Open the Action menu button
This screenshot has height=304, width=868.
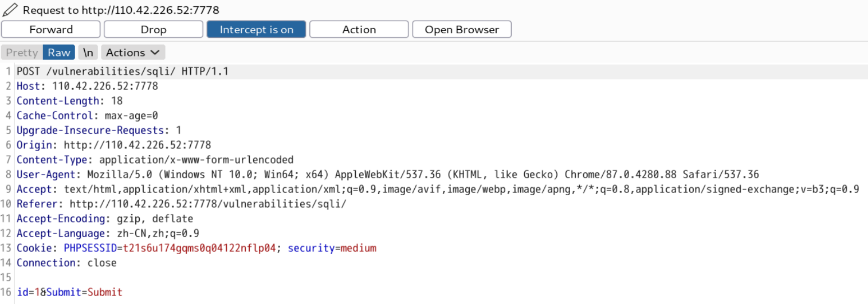pos(359,30)
